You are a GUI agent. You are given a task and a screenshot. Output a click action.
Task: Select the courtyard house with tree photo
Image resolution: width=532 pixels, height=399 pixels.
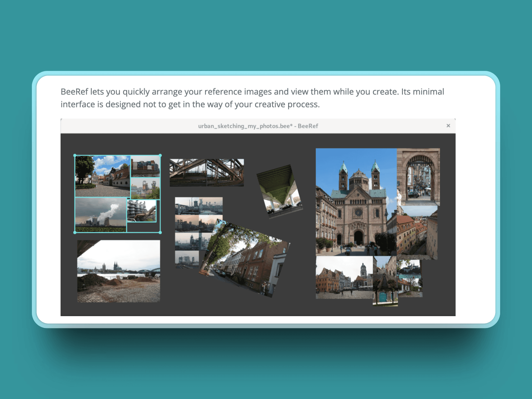103,176
